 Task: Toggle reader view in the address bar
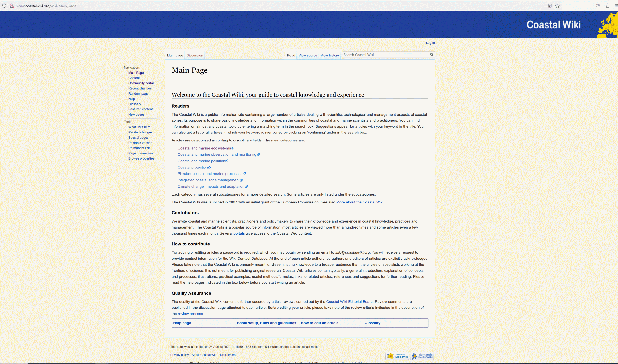549,6
